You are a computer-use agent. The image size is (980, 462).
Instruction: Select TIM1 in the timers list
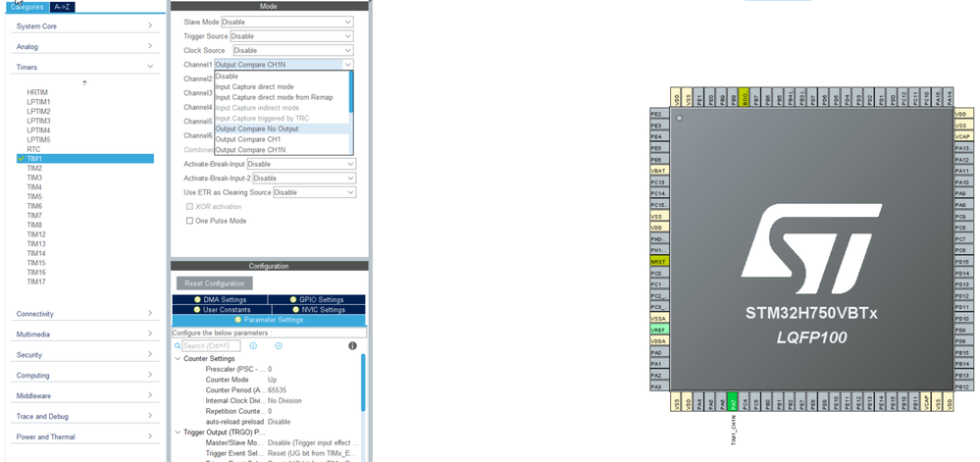85,159
